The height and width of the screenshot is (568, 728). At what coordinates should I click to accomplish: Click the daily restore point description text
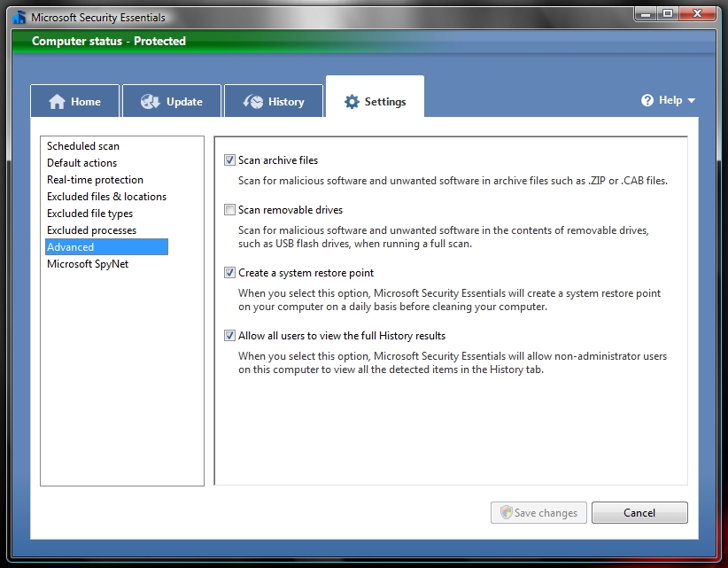pos(449,300)
